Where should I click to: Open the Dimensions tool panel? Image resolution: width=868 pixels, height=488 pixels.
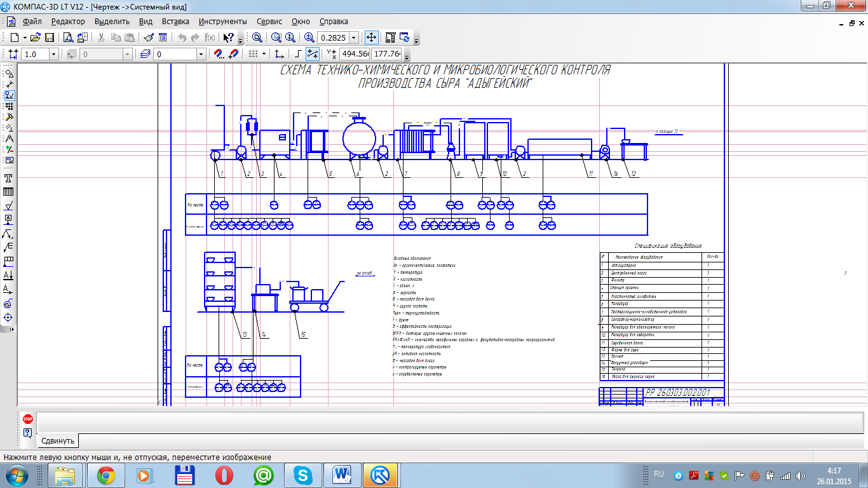click(x=9, y=85)
